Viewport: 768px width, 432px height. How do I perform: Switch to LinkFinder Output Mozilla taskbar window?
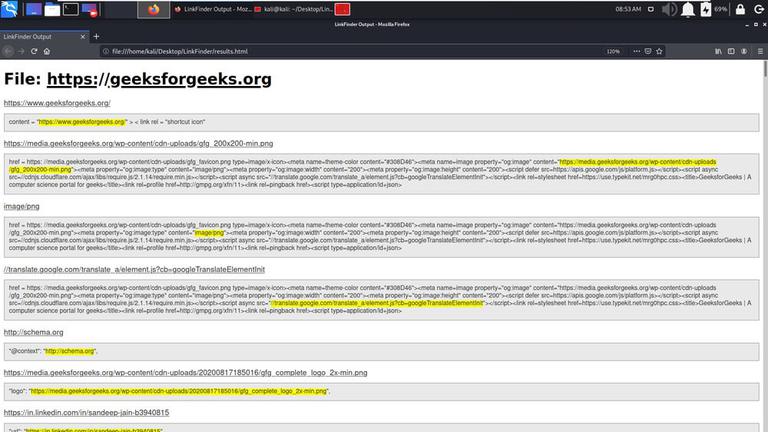[213, 9]
